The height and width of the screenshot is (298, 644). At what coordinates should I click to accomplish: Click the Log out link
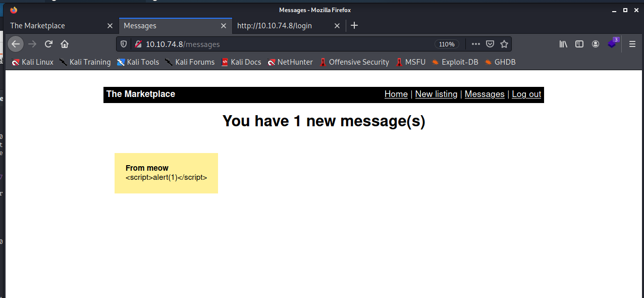(x=526, y=94)
